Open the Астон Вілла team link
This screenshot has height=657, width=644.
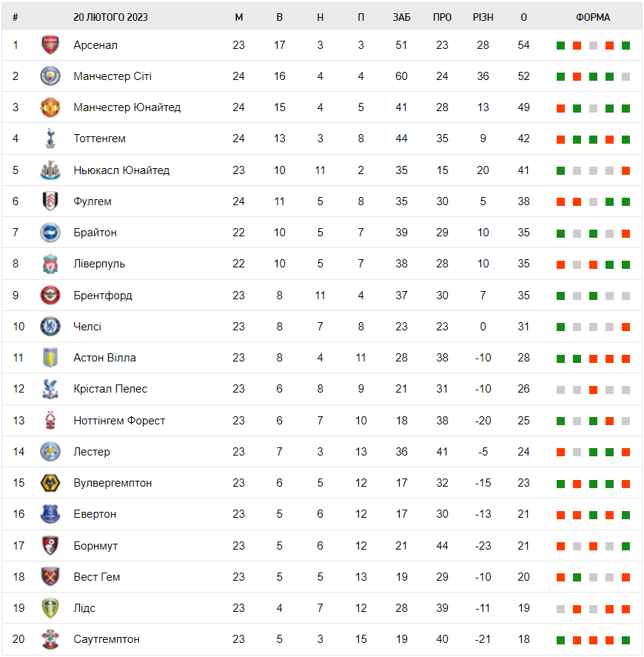click(x=104, y=358)
